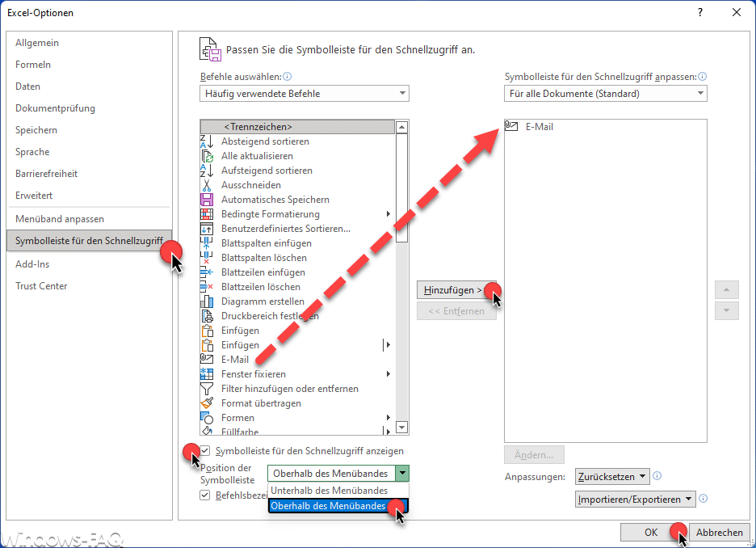Choose Oberhalb des Menübandes in the list
Viewport: 756px width, 548px height.
pos(338,505)
